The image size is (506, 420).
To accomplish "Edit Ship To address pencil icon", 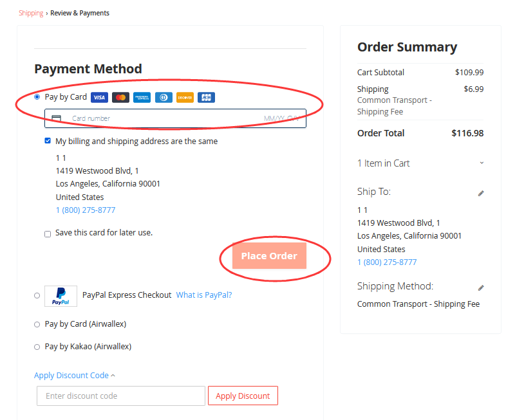I will 481,193.
